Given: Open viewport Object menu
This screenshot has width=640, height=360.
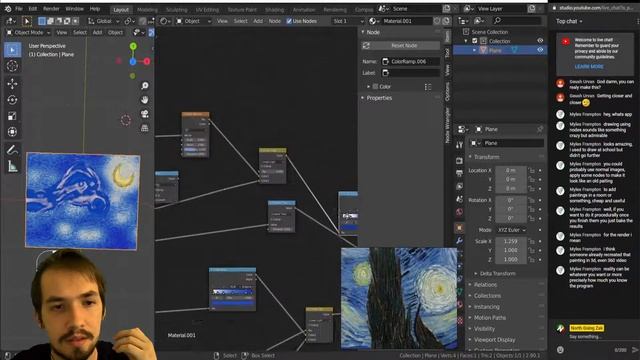Looking at the screenshot, I should pos(115,32).
